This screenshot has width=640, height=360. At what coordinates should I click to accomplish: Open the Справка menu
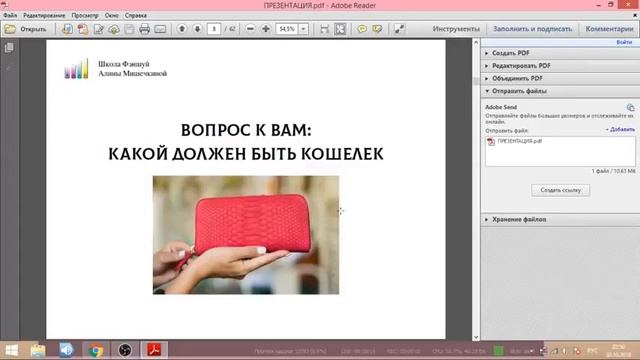pos(136,16)
